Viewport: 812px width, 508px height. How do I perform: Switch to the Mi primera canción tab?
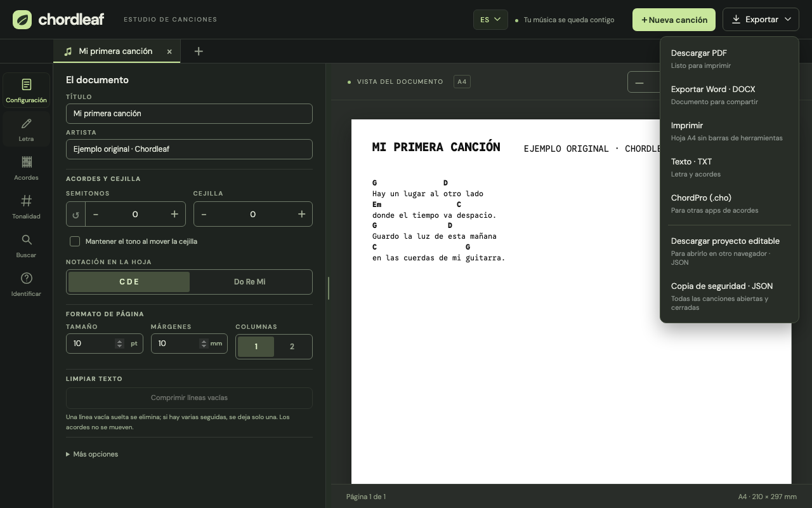[115, 51]
